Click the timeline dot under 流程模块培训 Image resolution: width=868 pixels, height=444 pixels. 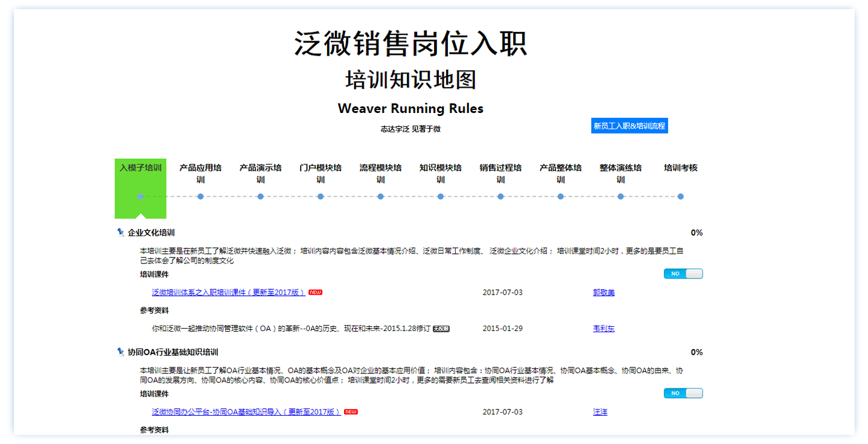380,196
